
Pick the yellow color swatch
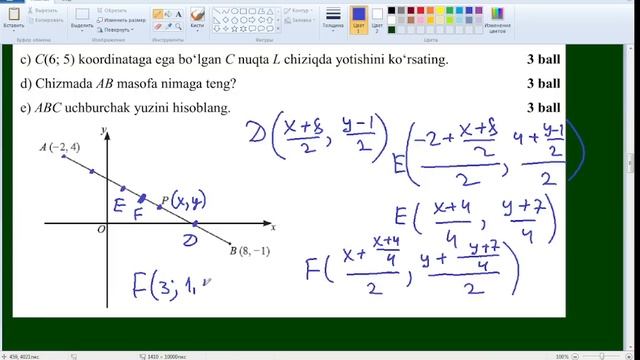point(440,11)
